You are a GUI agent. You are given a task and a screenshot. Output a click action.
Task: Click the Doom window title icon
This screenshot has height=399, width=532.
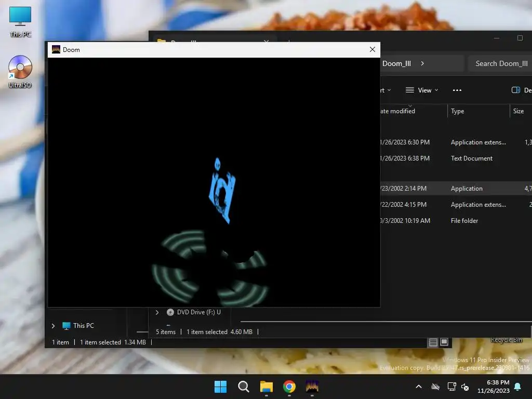pos(56,49)
